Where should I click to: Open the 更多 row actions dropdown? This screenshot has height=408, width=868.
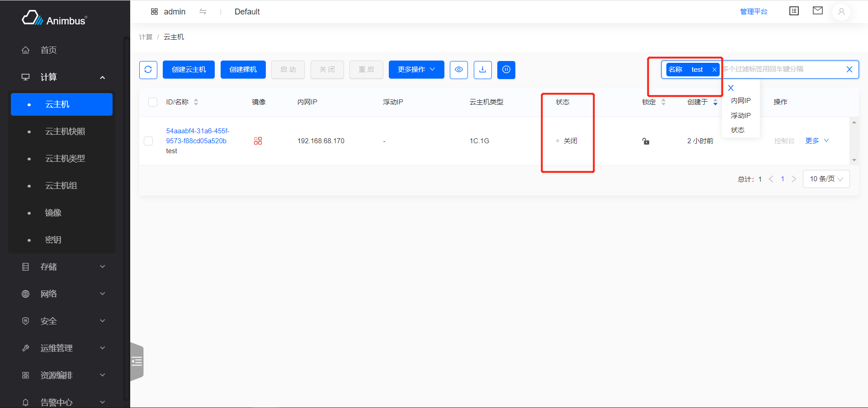coord(817,141)
